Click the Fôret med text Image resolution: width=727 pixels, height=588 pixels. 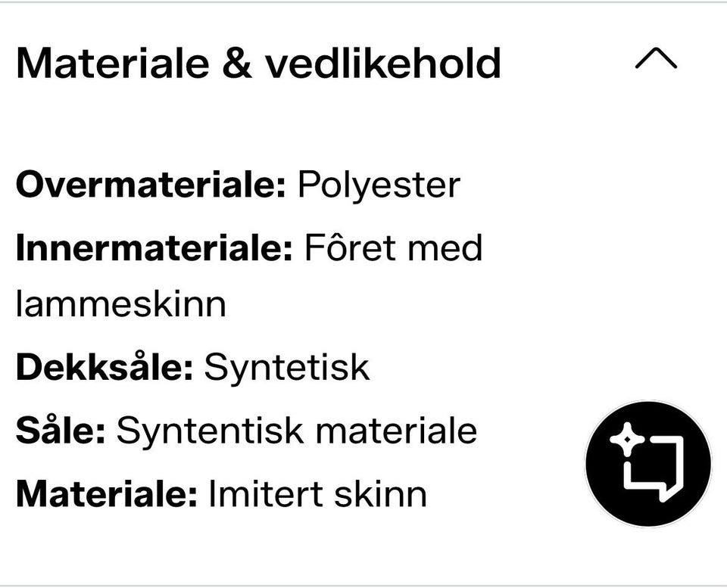coord(393,247)
